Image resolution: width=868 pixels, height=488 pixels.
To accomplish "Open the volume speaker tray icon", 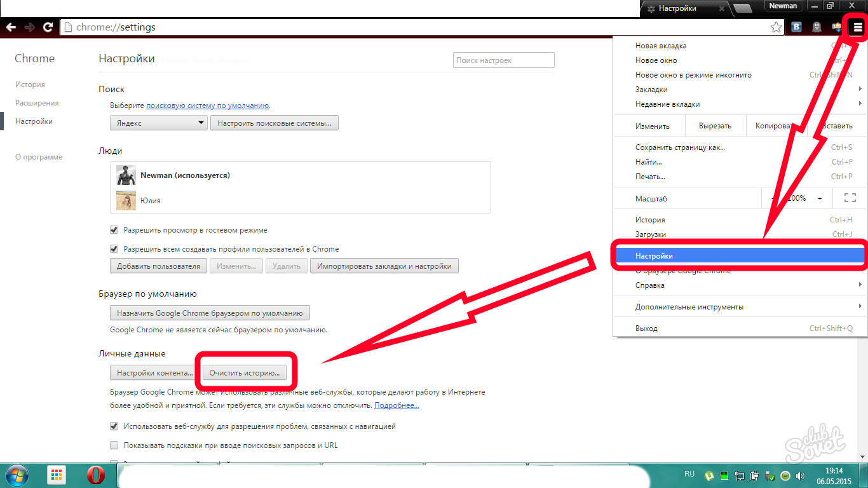I will (800, 475).
